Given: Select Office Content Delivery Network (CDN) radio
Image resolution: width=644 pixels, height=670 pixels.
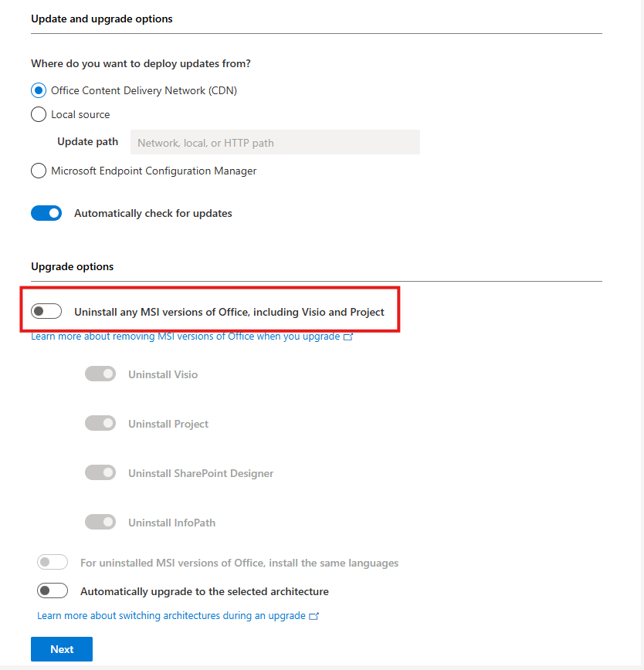Looking at the screenshot, I should (x=39, y=90).
